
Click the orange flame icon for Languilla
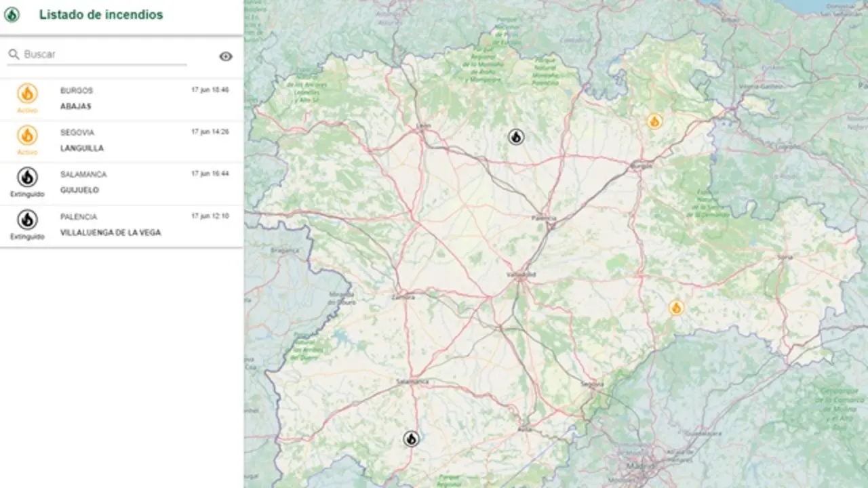pos(27,136)
